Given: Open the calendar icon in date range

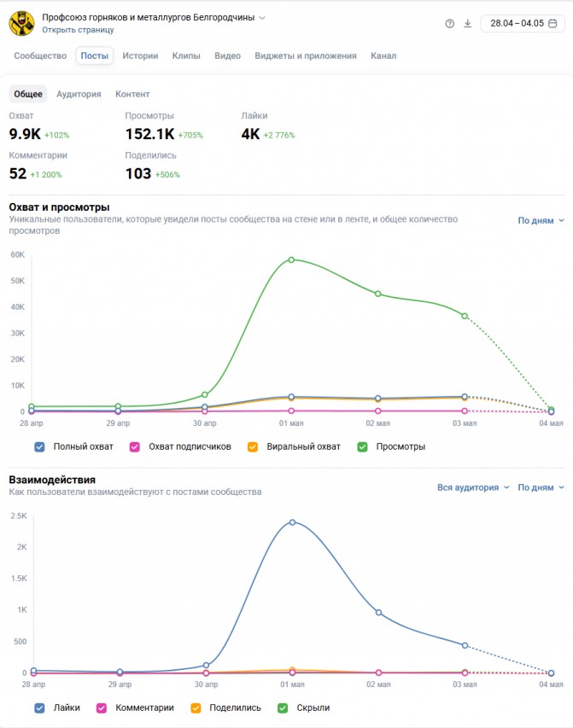Looking at the screenshot, I should click(553, 23).
